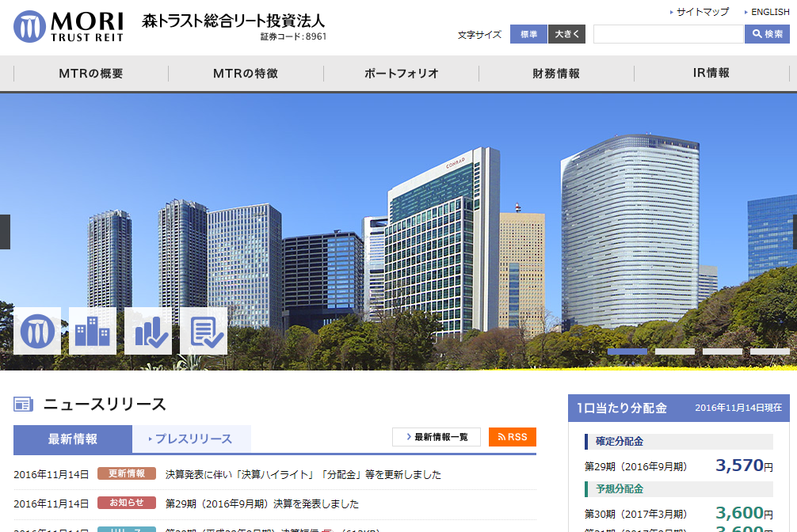Expand the left edge side tab

4,231
